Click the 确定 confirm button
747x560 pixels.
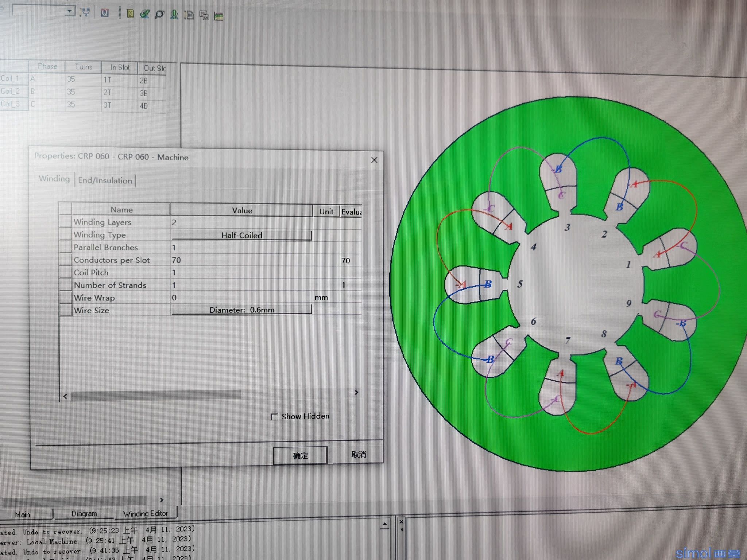(x=300, y=456)
